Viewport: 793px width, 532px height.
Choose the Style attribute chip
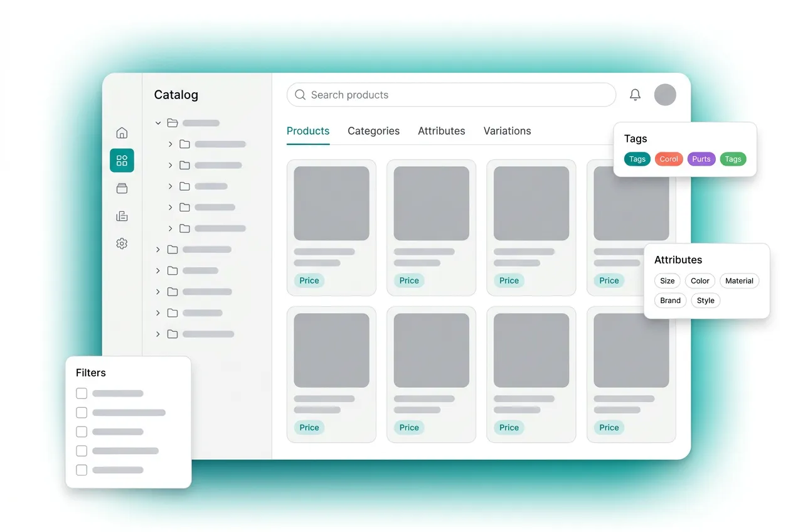pyautogui.click(x=706, y=301)
